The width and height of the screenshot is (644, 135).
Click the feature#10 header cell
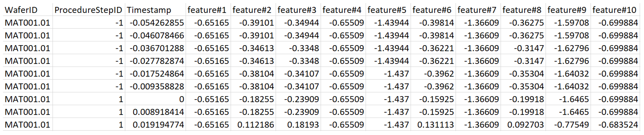[x=615, y=10]
